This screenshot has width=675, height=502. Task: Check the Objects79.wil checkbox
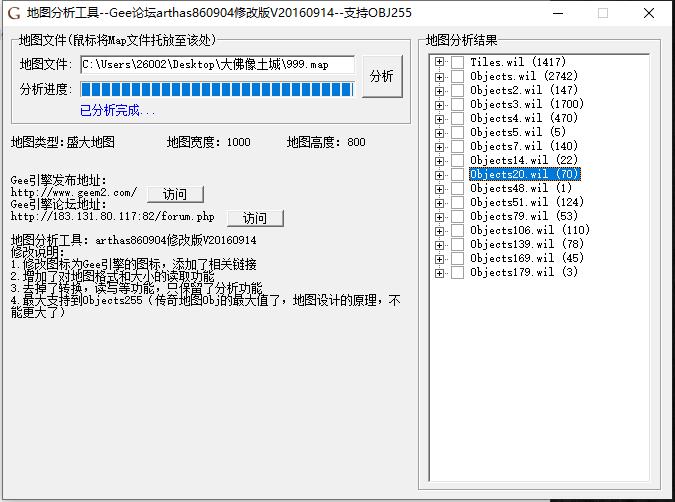(457, 217)
